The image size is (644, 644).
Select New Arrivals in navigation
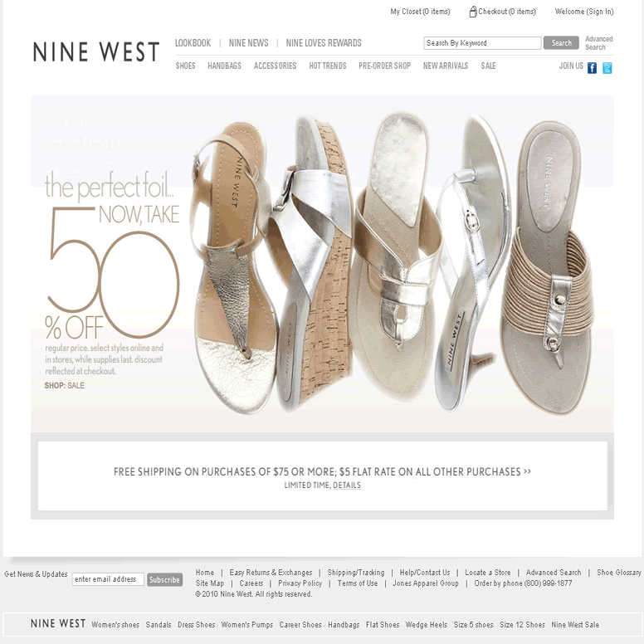click(x=445, y=66)
